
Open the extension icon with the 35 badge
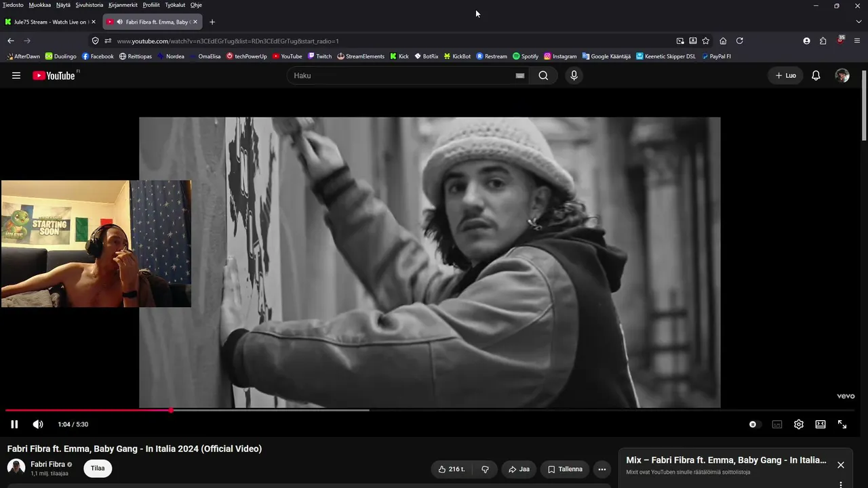[841, 40]
